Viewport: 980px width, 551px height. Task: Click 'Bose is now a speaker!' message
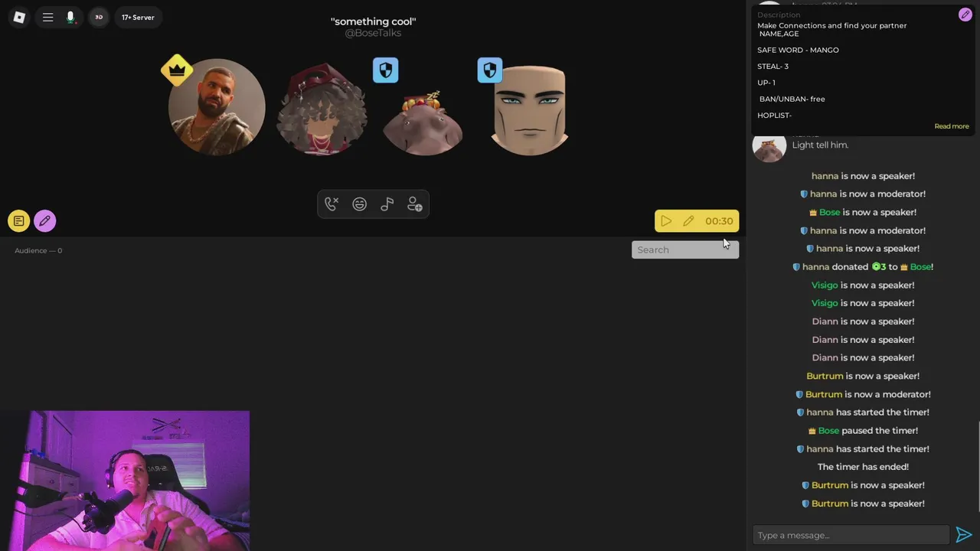863,212
